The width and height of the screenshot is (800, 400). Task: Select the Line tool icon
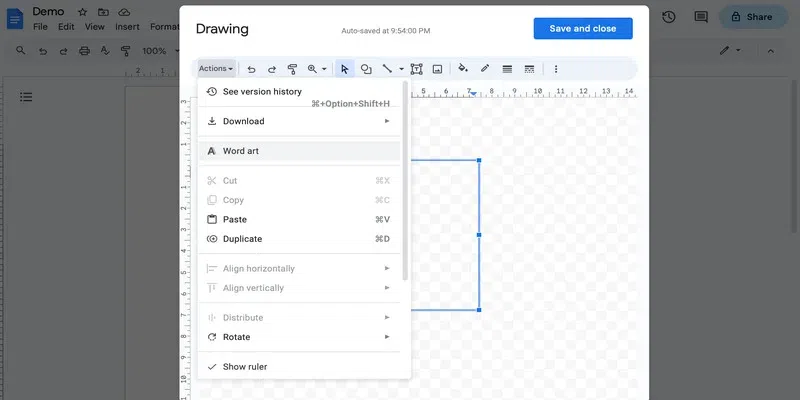tap(387, 68)
